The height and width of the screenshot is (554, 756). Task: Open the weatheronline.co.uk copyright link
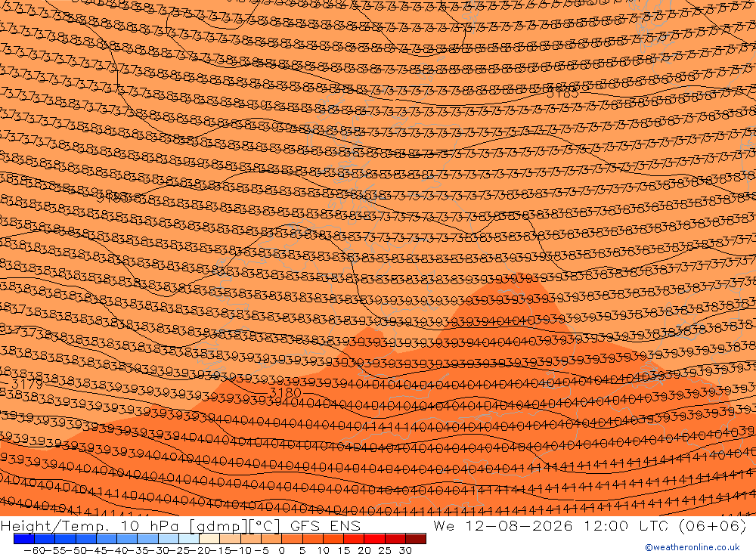[x=692, y=547]
